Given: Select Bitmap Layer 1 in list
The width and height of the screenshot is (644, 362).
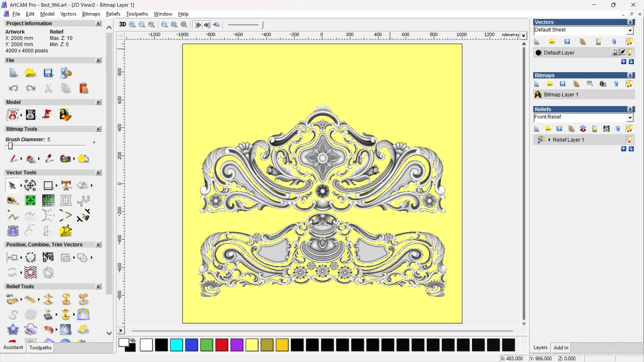Looking at the screenshot, I should pyautogui.click(x=561, y=95).
